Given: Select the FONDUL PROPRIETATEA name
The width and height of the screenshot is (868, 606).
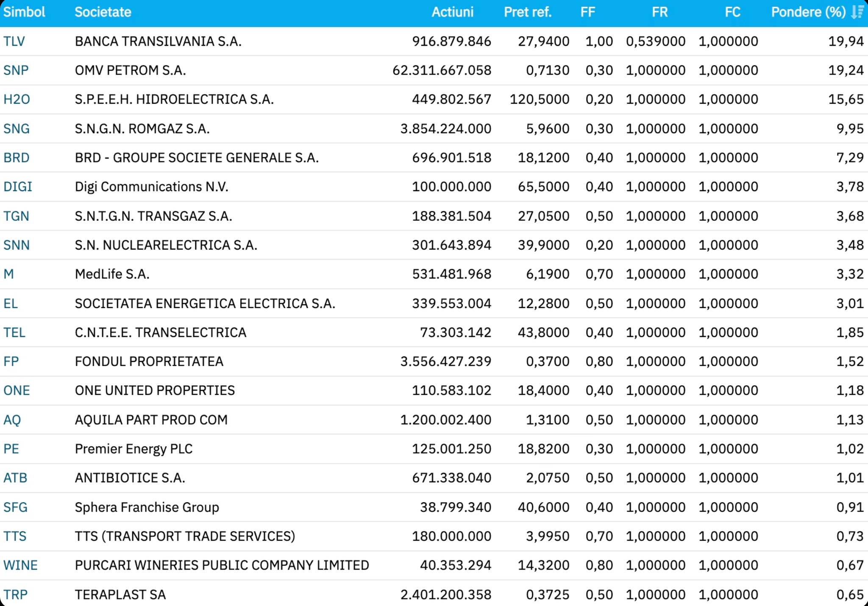Looking at the screenshot, I should coord(149,361).
